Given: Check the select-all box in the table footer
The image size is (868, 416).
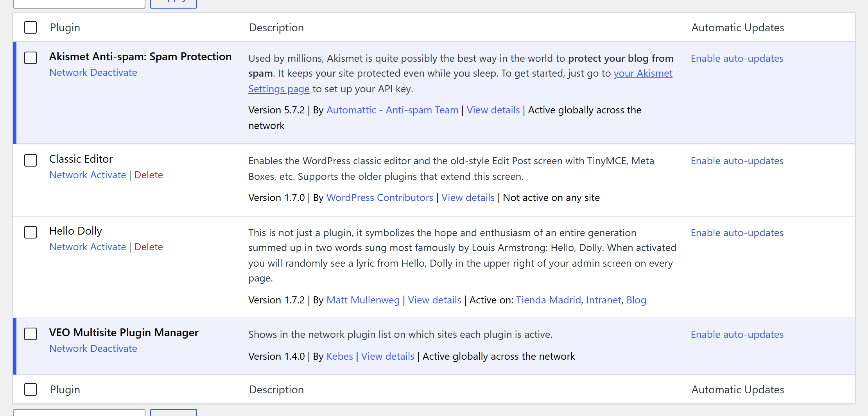Looking at the screenshot, I should tap(30, 389).
